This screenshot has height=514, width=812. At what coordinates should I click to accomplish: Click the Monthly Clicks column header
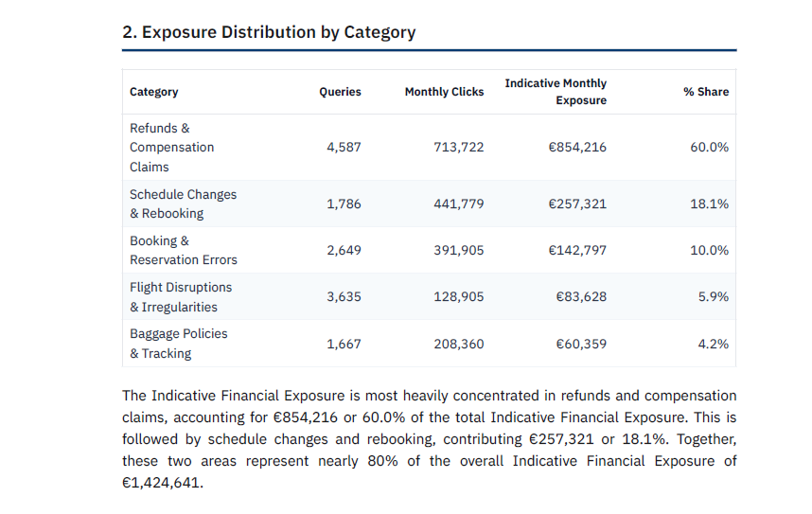[x=444, y=92]
